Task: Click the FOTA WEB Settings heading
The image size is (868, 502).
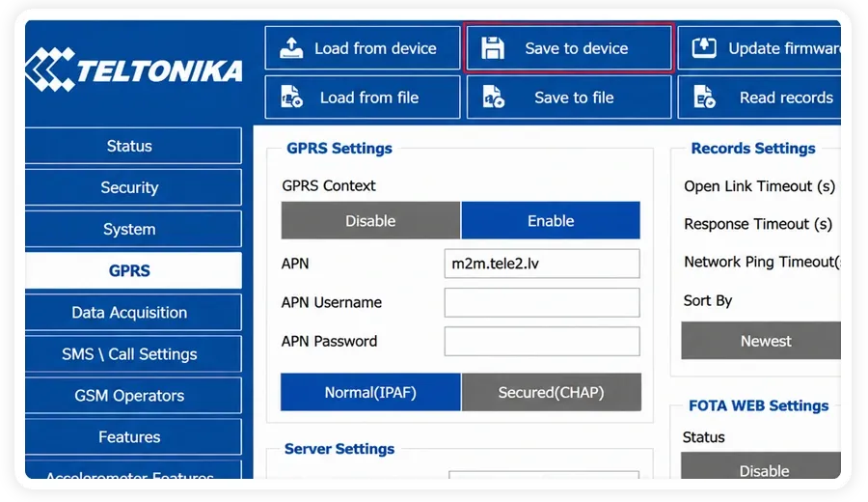Action: 758,405
